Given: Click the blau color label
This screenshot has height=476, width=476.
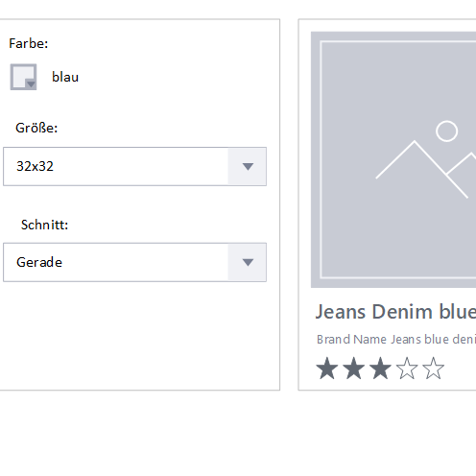Looking at the screenshot, I should click(65, 77).
